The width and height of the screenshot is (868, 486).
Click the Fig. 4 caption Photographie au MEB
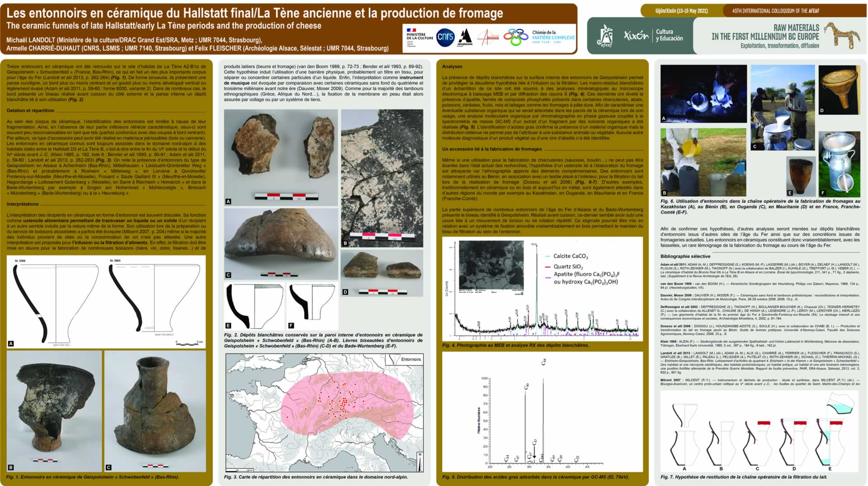516,345
